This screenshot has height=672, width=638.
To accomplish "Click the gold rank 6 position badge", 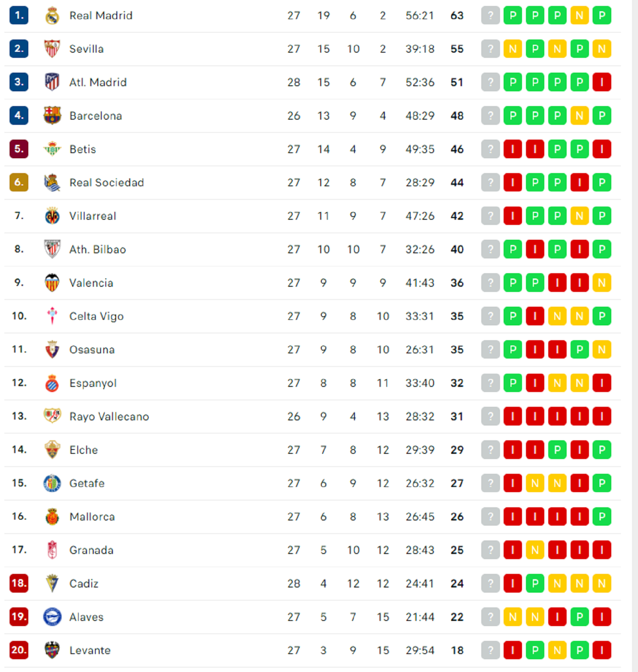I will coord(19,183).
